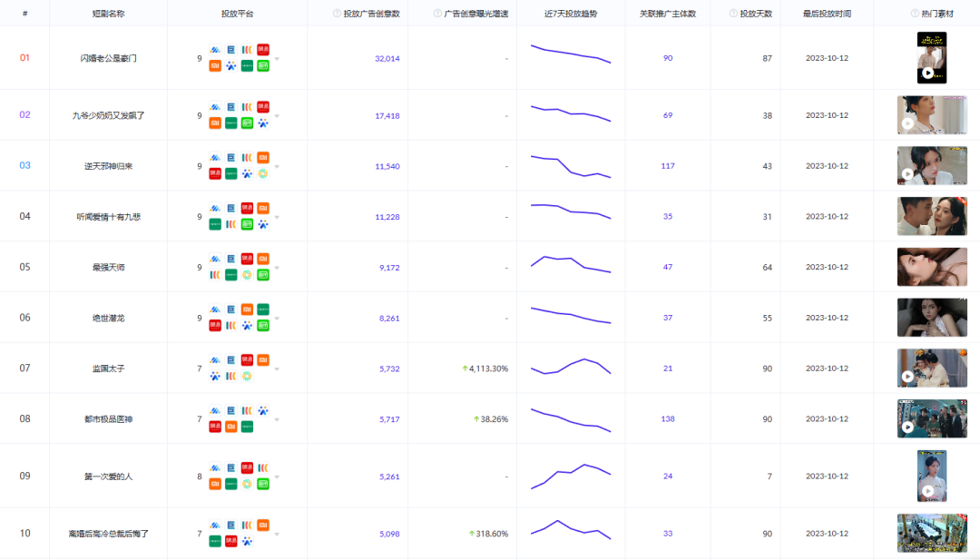980x560 pixels.
Task: Open creative count 32,014 link
Action: point(387,59)
